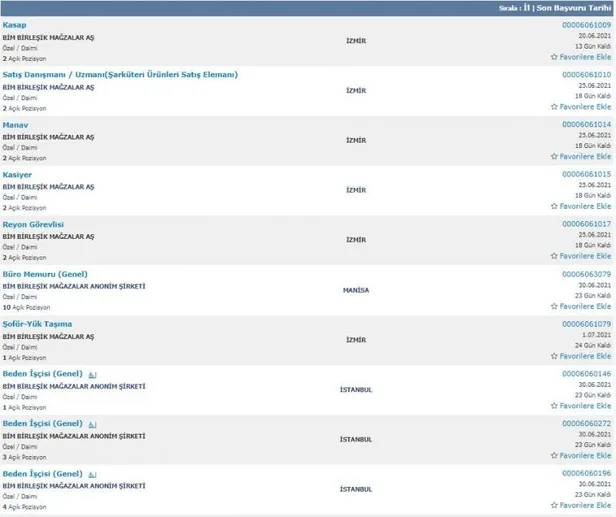Open the Manav job posting
The height and width of the screenshot is (517, 616).
coord(16,124)
